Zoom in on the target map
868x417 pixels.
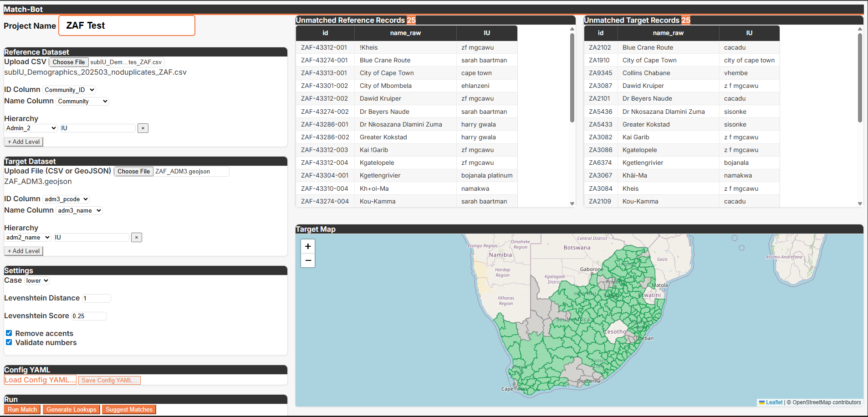pos(308,246)
